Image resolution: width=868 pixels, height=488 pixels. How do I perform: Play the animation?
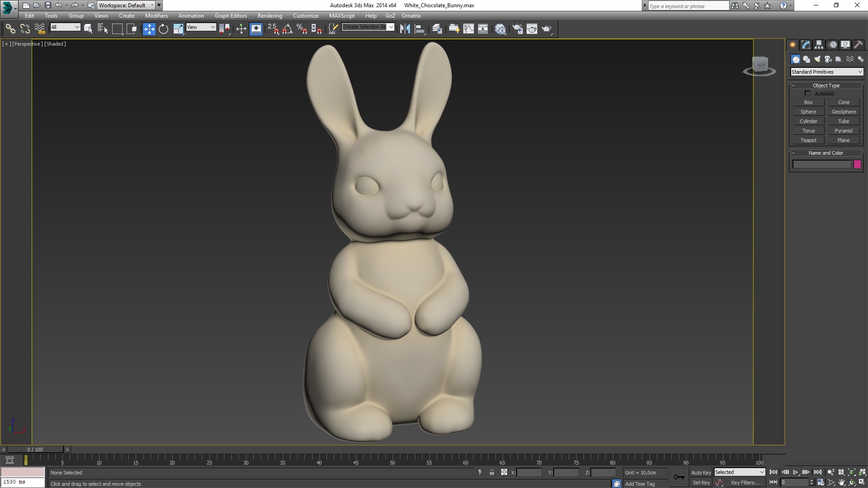click(x=796, y=472)
